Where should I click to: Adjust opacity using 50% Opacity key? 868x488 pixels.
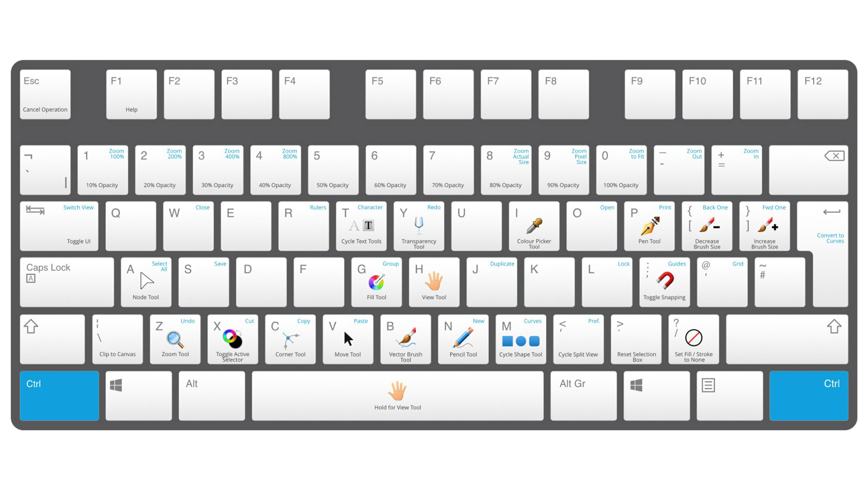pos(333,169)
